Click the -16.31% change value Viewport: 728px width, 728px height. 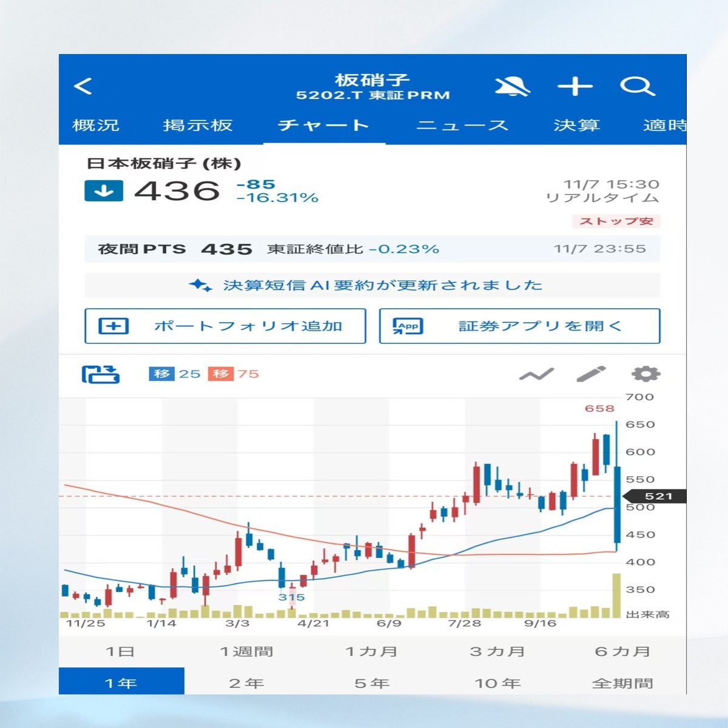click(x=277, y=198)
